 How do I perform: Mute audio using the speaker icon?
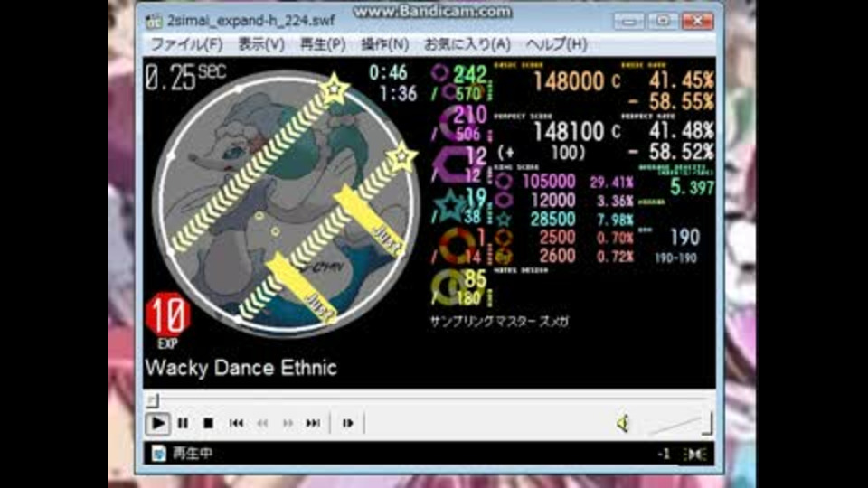(x=623, y=423)
